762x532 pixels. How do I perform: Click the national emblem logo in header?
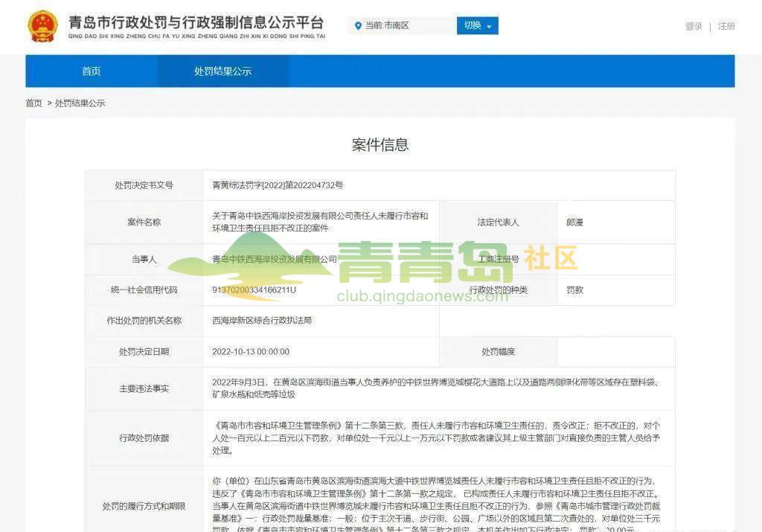[x=42, y=27]
